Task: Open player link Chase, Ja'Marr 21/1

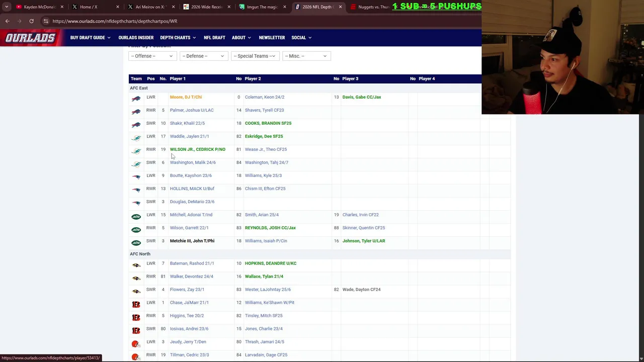Action: pyautogui.click(x=189, y=303)
